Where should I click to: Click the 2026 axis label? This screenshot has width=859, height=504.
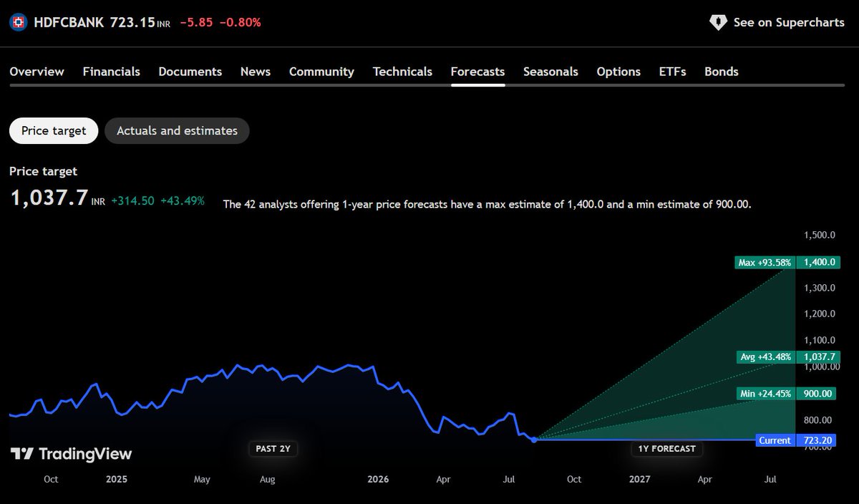(377, 479)
